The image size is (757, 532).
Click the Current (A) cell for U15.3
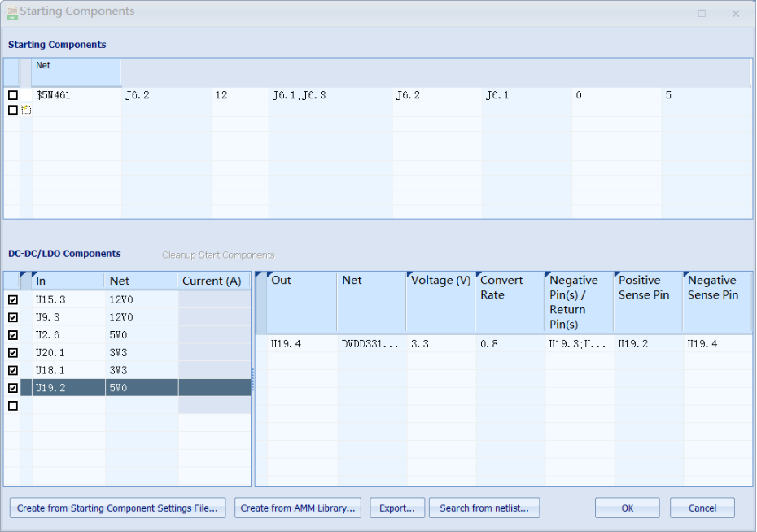pyautogui.click(x=214, y=299)
